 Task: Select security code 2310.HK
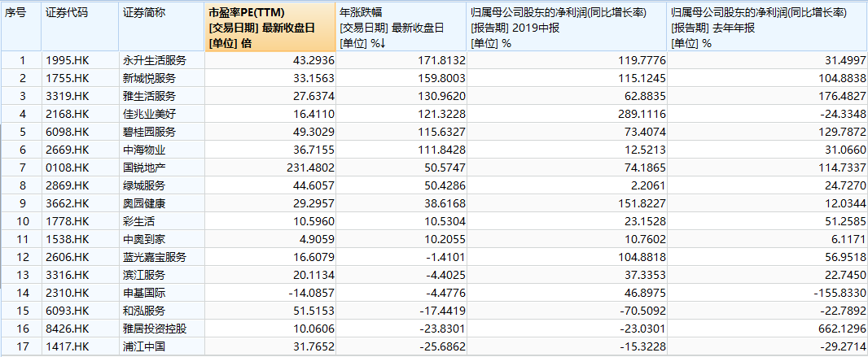(68, 293)
